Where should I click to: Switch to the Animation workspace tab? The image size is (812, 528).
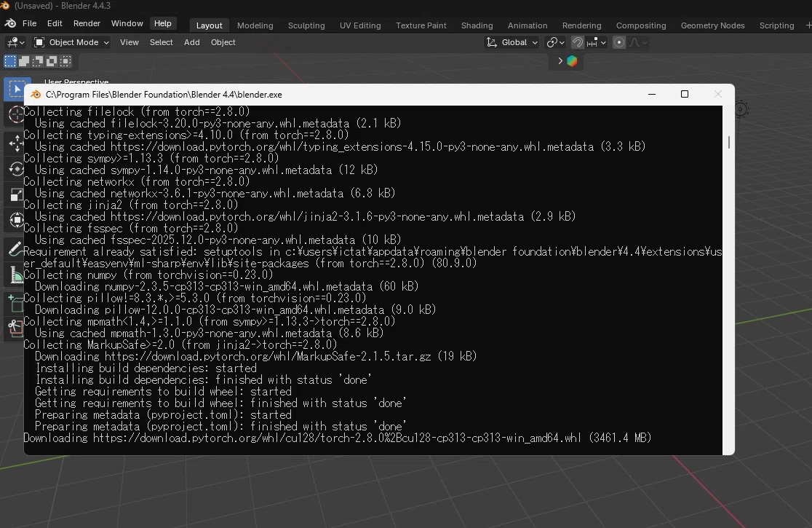pos(528,25)
